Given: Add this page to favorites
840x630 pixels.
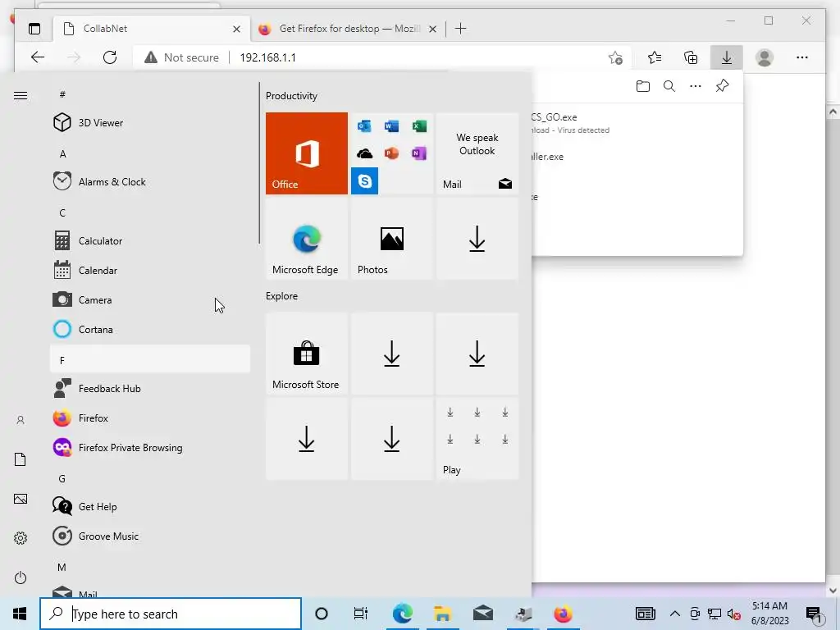Looking at the screenshot, I should point(615,57).
